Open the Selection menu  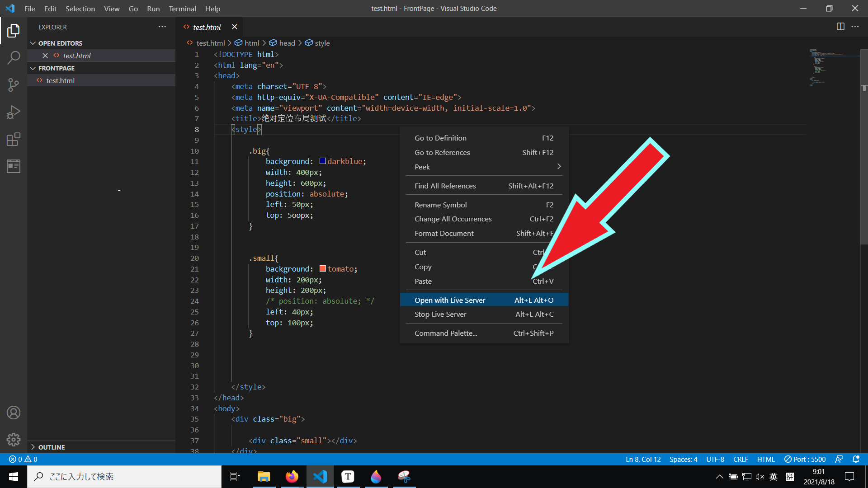[80, 9]
